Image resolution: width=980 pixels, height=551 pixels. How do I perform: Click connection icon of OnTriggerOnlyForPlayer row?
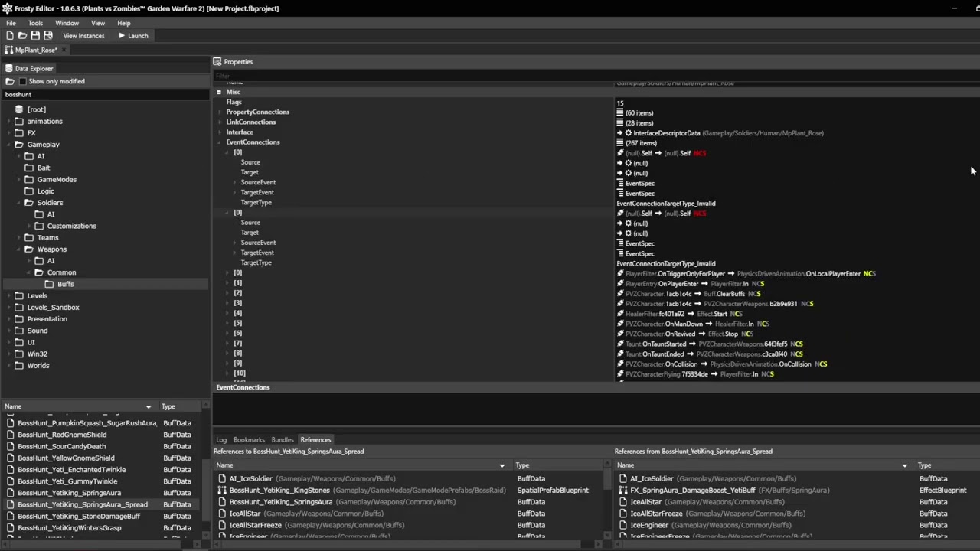[620, 273]
